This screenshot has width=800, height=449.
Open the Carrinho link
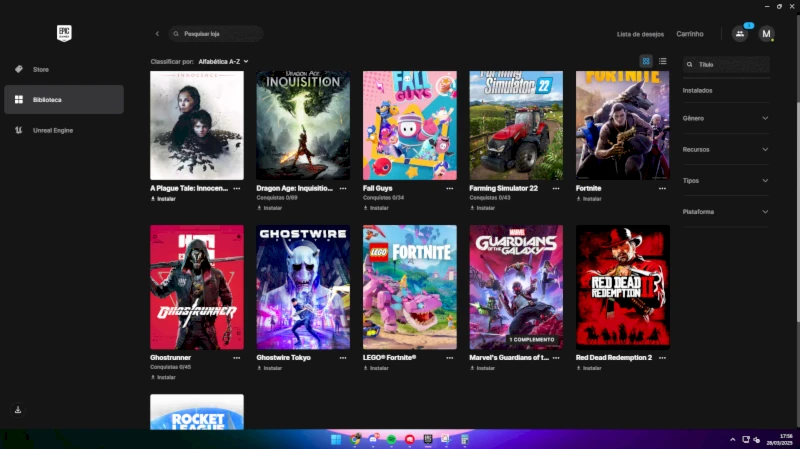pyautogui.click(x=690, y=34)
